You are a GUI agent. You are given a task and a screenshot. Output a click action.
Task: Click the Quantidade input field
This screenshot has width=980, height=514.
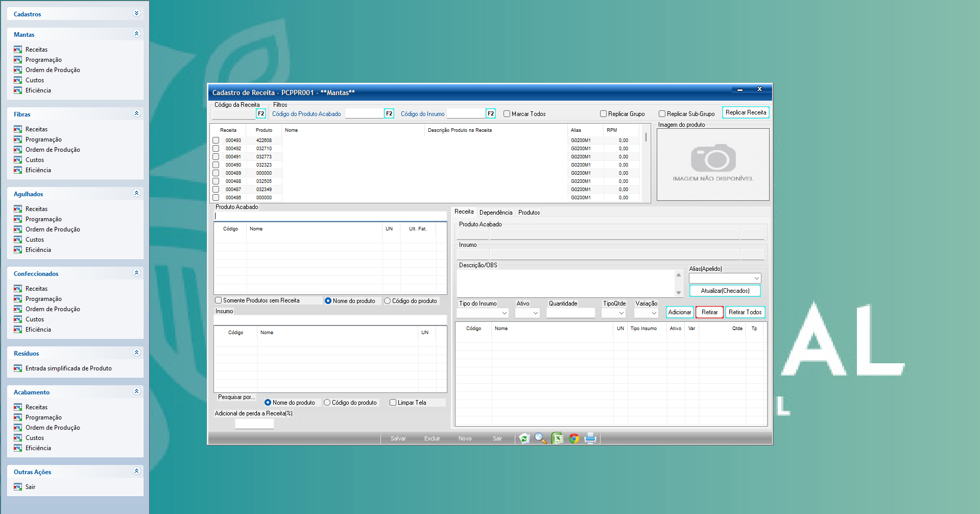571,313
